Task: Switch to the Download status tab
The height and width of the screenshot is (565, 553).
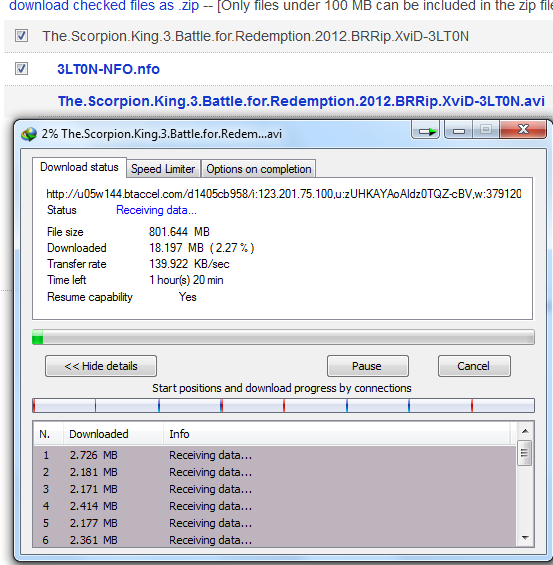Action: 79,167
